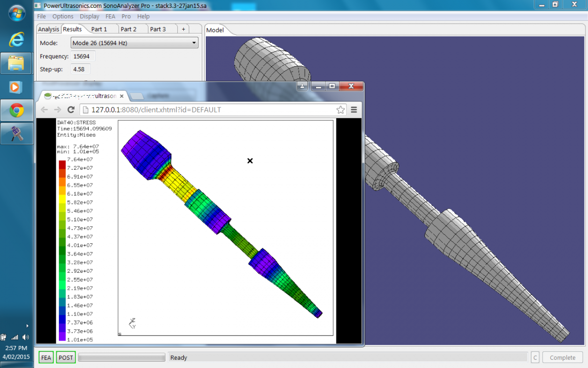This screenshot has height=368, width=588.
Task: Click the FEA status button
Action: pos(46,358)
